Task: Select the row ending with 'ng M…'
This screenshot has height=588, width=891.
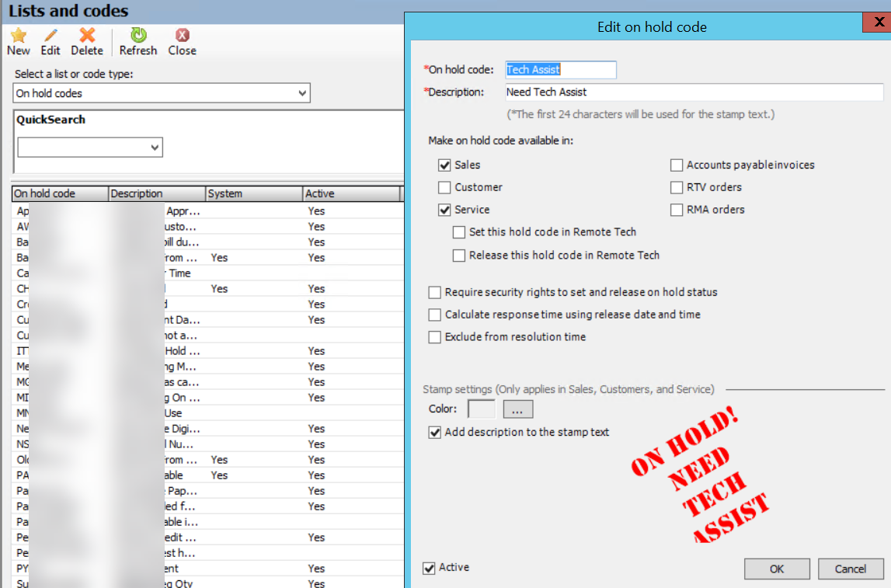Action: click(x=207, y=367)
